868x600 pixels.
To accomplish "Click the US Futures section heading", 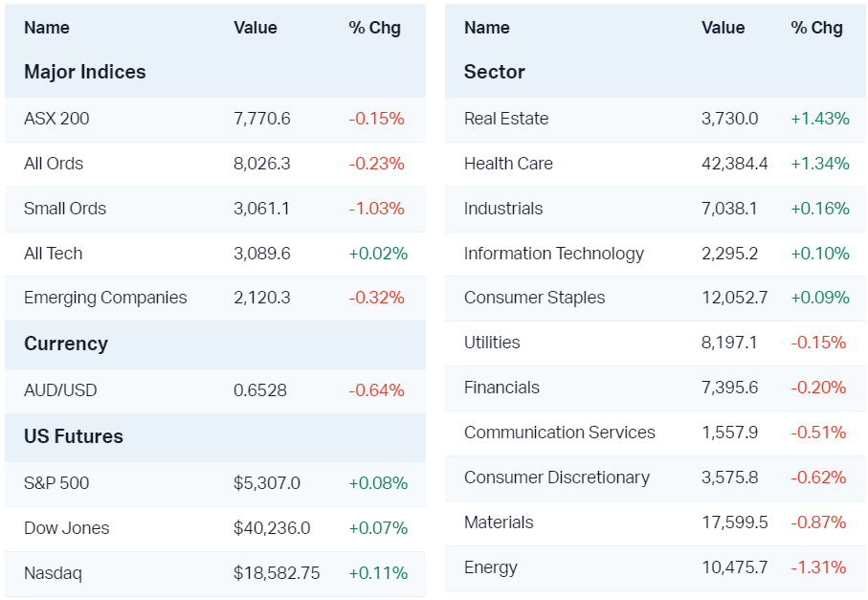I will click(74, 436).
